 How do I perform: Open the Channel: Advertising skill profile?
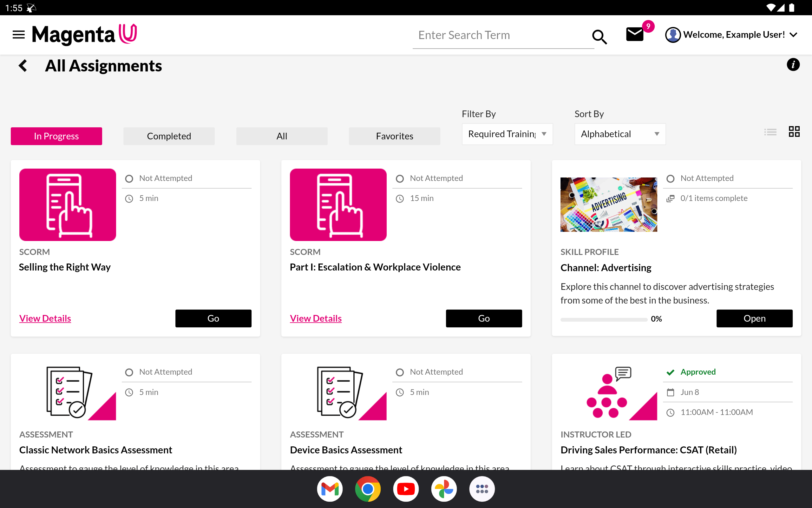click(x=755, y=318)
